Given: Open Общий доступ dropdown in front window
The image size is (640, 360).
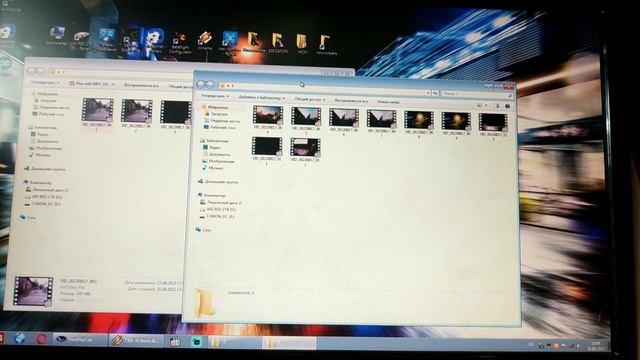Looking at the screenshot, I should pos(310,99).
